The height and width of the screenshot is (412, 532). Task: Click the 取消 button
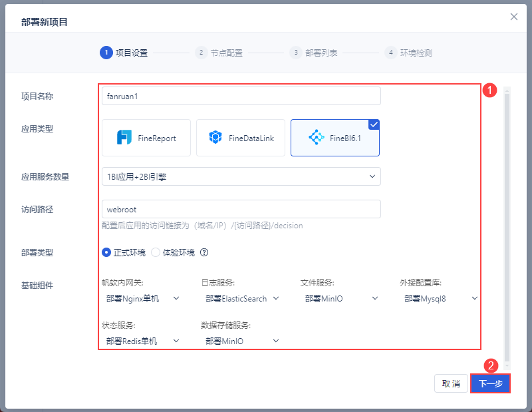[x=451, y=383]
